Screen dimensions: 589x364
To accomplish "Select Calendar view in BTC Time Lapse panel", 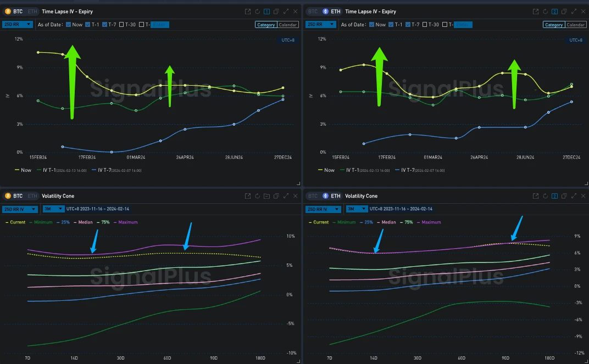I will 288,25.
